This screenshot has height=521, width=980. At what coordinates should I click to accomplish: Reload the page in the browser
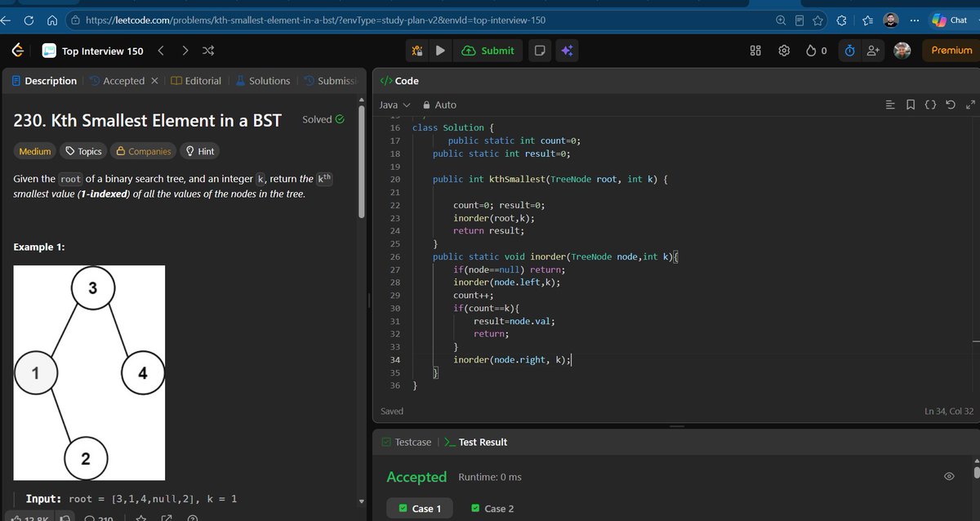pos(29,20)
